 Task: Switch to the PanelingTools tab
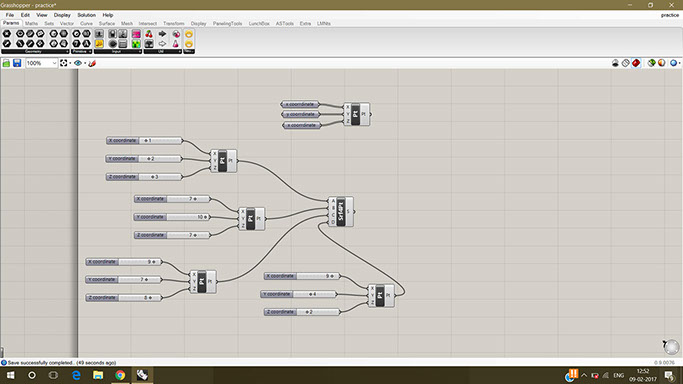click(x=227, y=24)
